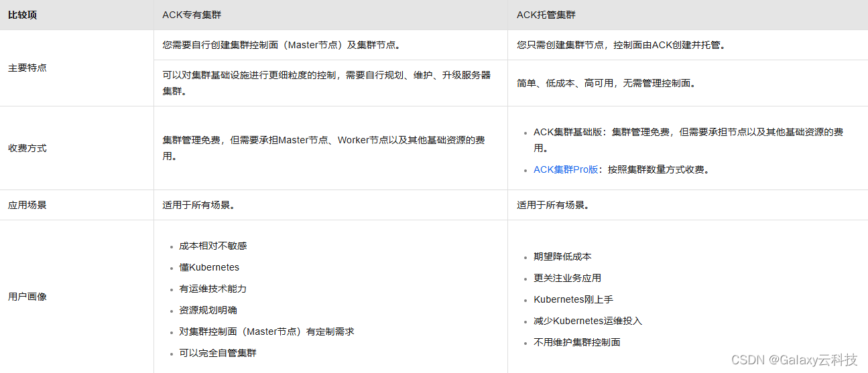Image resolution: width=868 pixels, height=373 pixels.
Task: Select the ACK托管集群 column header
Action: [x=546, y=15]
